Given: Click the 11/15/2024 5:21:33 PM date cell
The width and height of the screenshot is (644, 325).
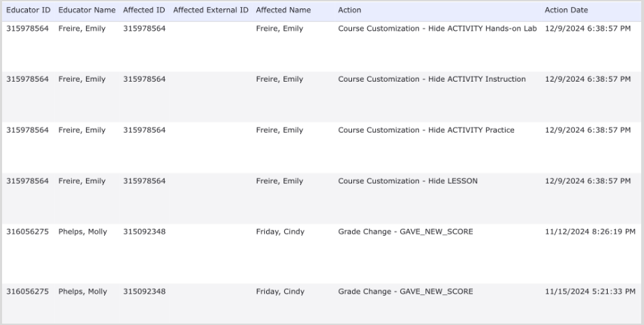Looking at the screenshot, I should click(x=590, y=292).
